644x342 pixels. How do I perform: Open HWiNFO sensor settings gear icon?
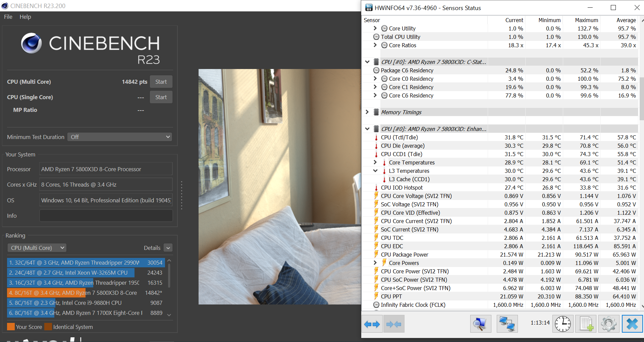click(609, 324)
